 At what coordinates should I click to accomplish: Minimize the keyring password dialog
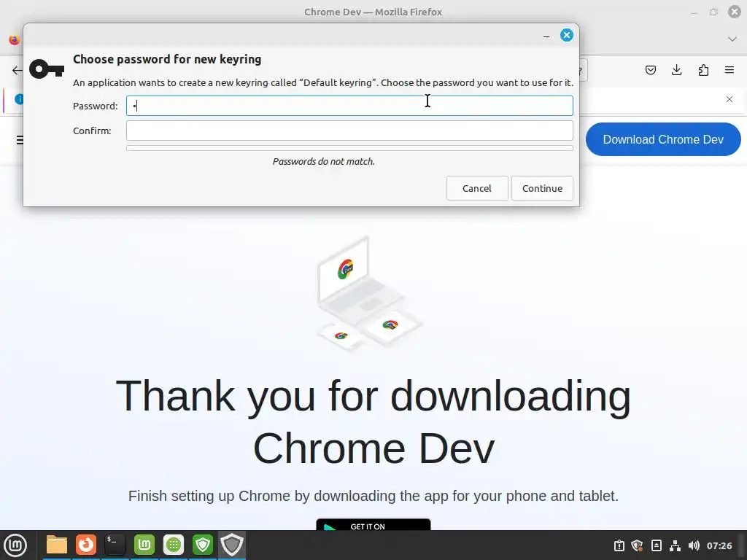[x=546, y=36]
